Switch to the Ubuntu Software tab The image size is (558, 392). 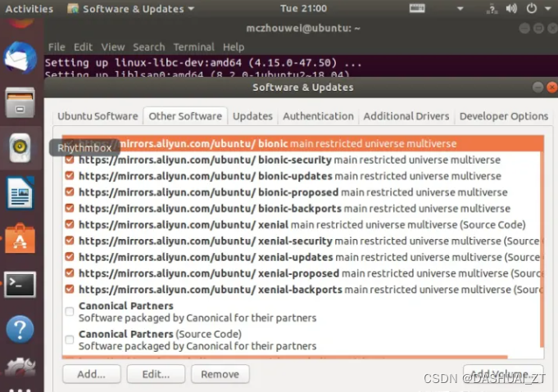coord(98,116)
